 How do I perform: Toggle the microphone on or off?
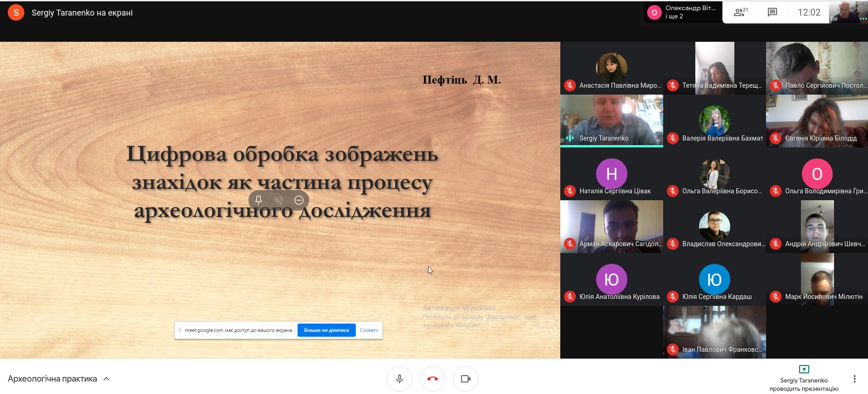[400, 379]
